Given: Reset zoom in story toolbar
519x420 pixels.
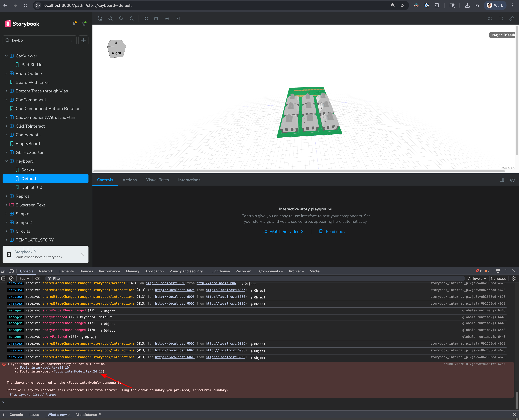Looking at the screenshot, I should pos(132,19).
